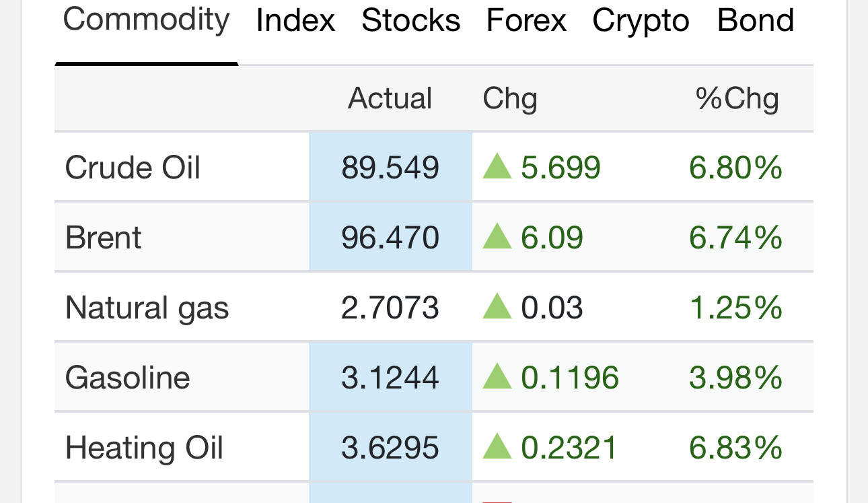
Task: Open the Brent commodity page
Action: pyautogui.click(x=104, y=238)
